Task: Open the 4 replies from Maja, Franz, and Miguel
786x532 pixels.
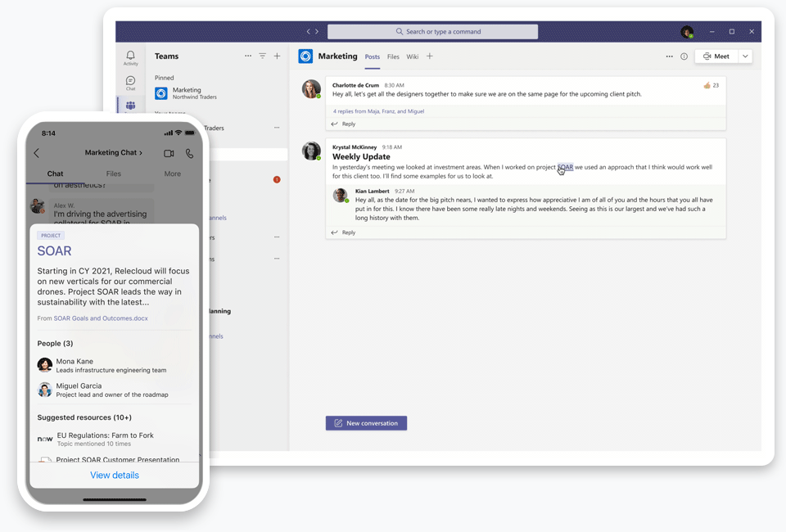Action: [x=381, y=110]
